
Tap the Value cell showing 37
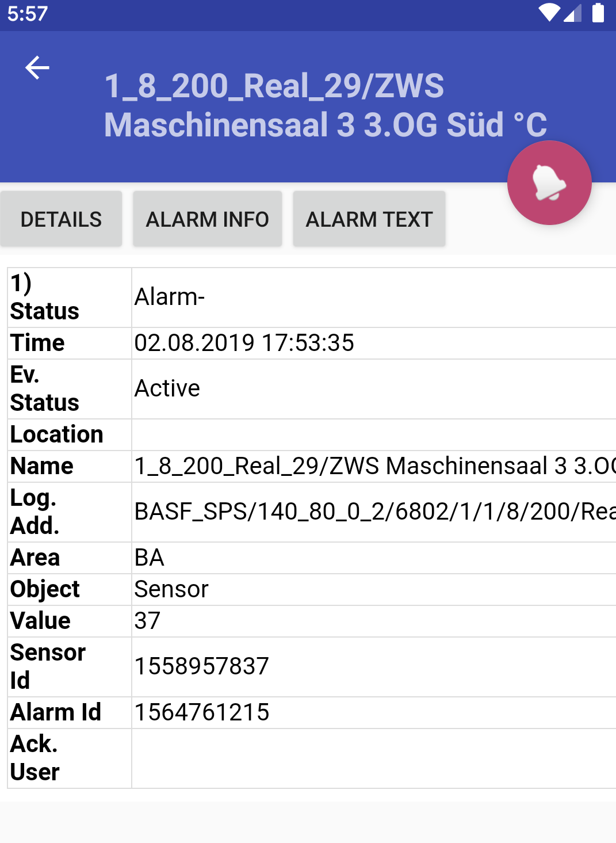(374, 621)
